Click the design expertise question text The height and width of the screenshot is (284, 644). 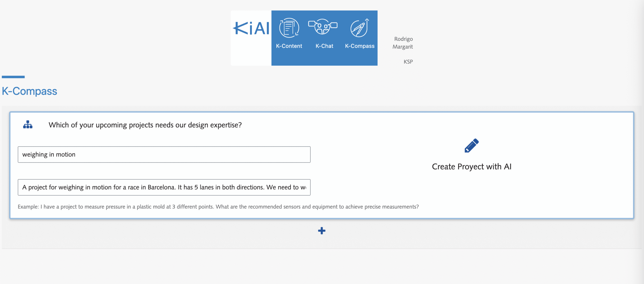point(145,125)
